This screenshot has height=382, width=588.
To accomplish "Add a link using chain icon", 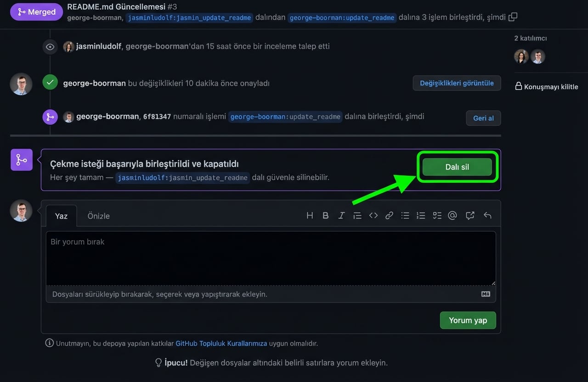I will pyautogui.click(x=389, y=215).
